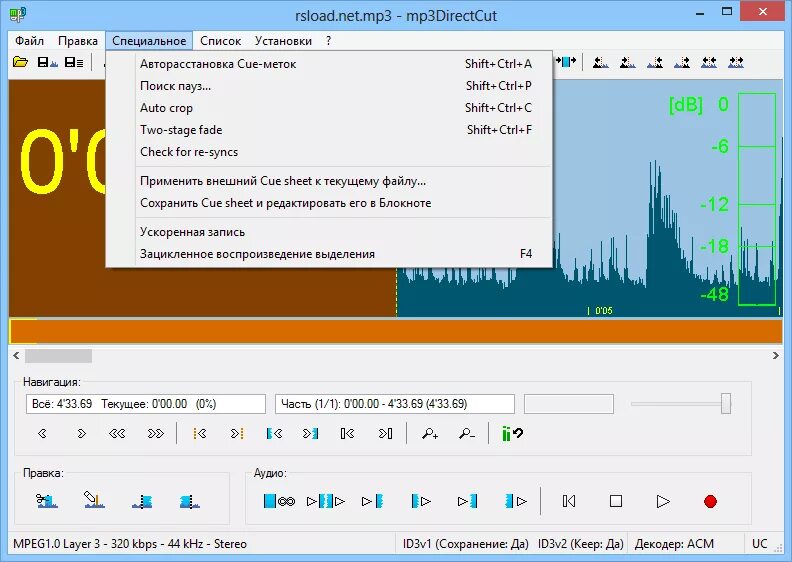Select Сохранить Cue sheet и редактировать в Блокноте
The height and width of the screenshot is (562, 792).
[329, 203]
